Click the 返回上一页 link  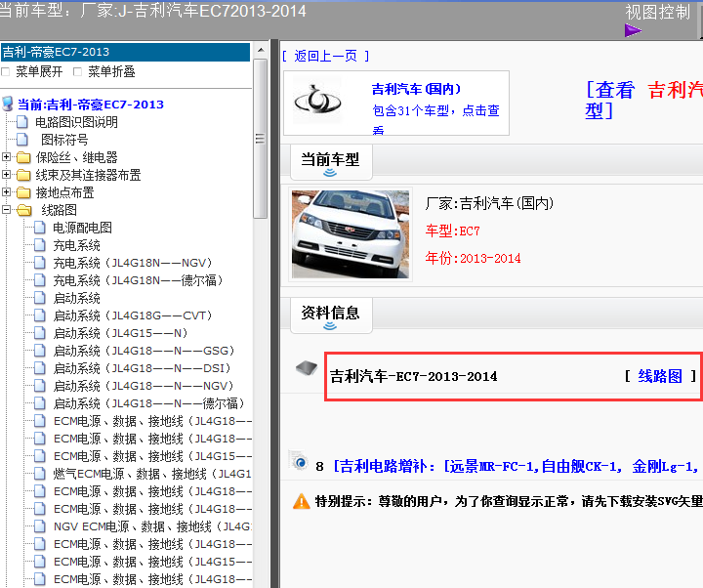(325, 56)
